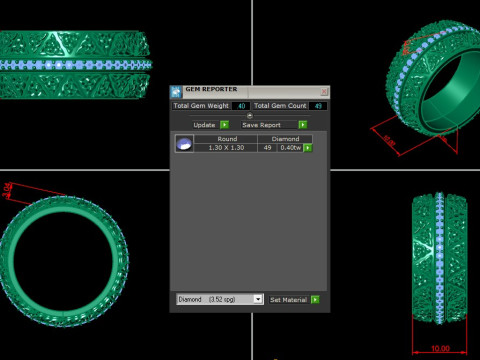Click green arrow next to Update
Viewport: 480px width, 360px height.
coord(225,125)
